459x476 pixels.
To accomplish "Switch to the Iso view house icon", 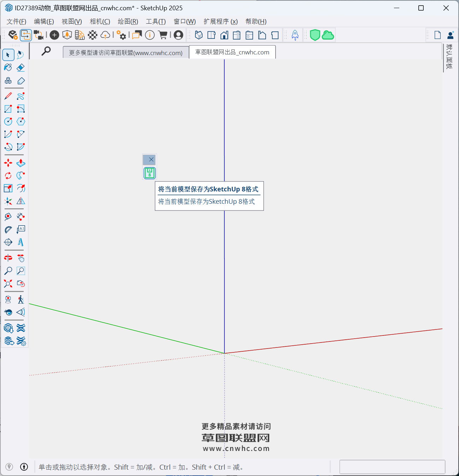I will pos(199,35).
